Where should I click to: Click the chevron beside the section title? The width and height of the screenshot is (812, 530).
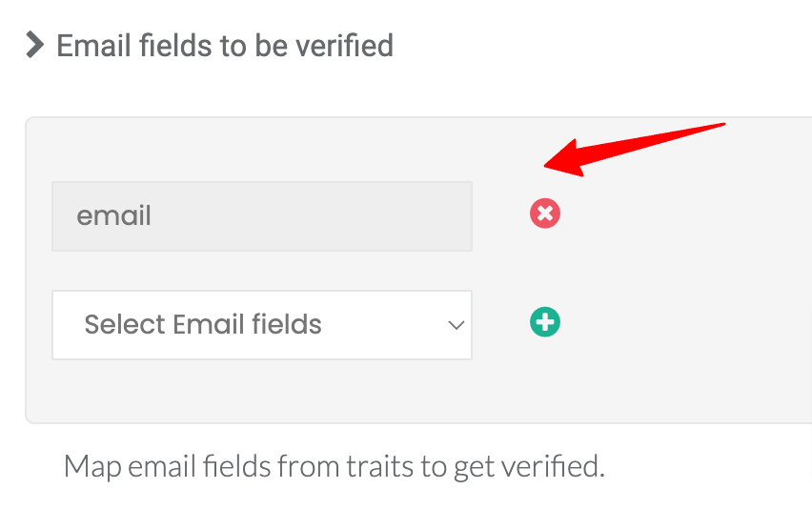(x=34, y=45)
